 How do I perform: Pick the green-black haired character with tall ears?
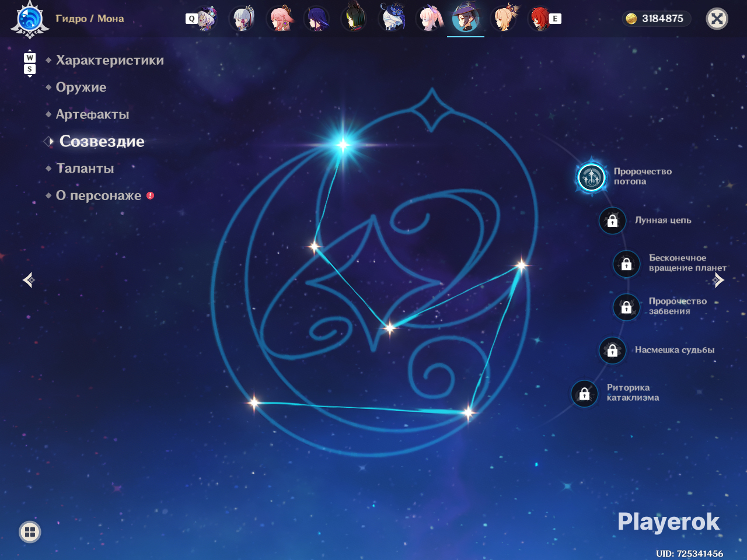click(x=354, y=17)
